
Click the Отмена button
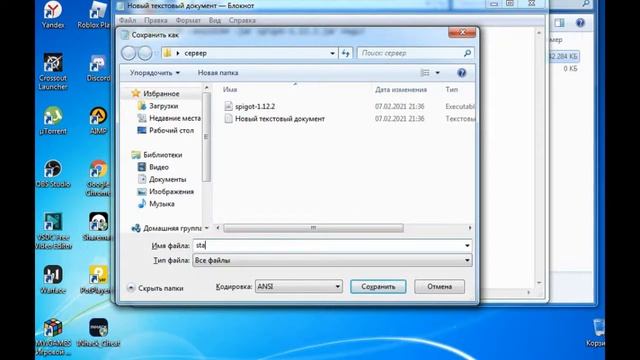point(439,287)
